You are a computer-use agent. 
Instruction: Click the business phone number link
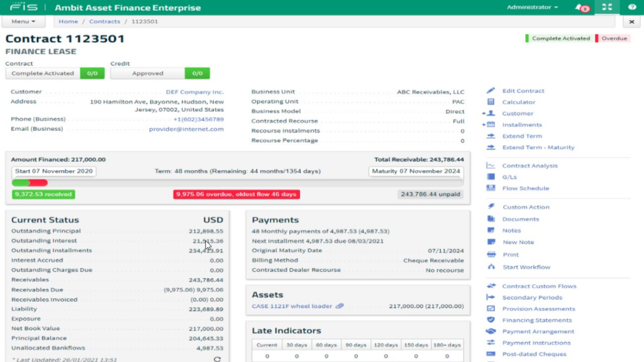[198, 119]
